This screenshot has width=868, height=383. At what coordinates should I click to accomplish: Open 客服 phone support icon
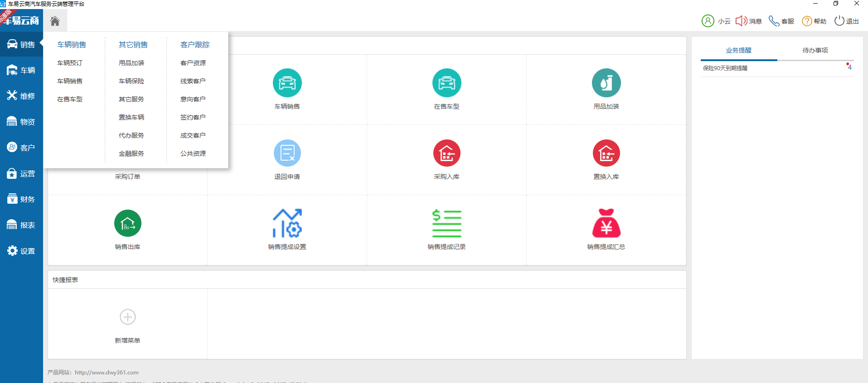click(x=774, y=21)
